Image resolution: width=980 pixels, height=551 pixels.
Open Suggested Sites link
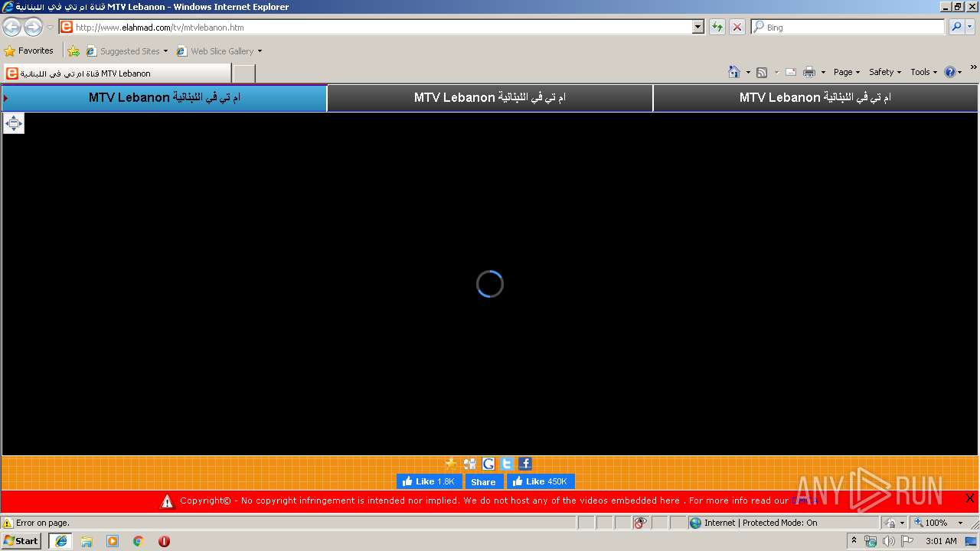[x=126, y=51]
